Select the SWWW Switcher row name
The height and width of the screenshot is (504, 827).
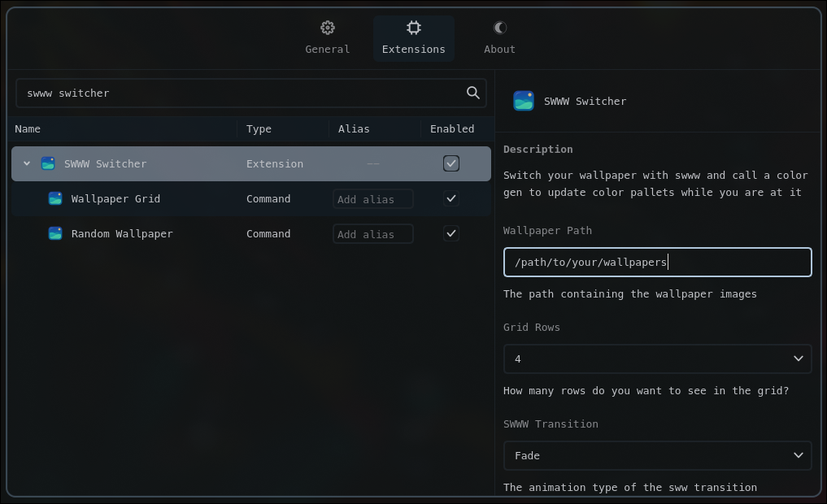pos(106,163)
